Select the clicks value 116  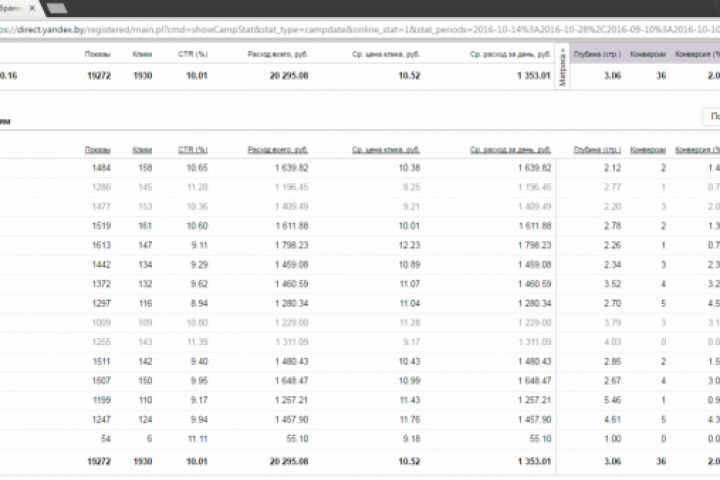tap(145, 303)
